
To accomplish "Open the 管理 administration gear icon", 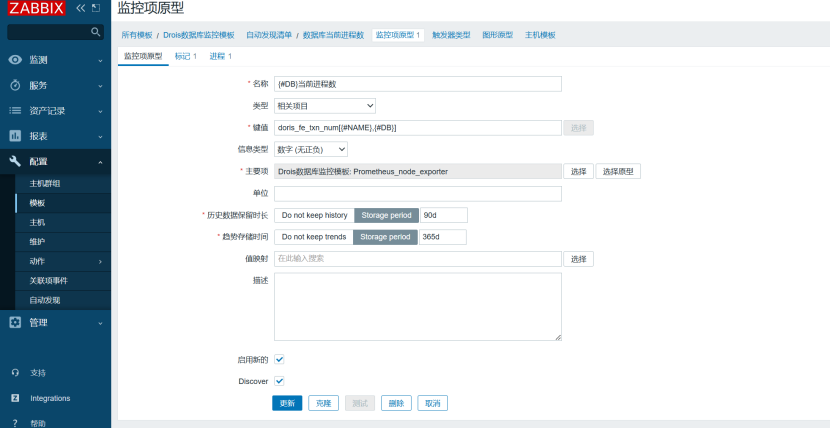I will (x=15, y=322).
